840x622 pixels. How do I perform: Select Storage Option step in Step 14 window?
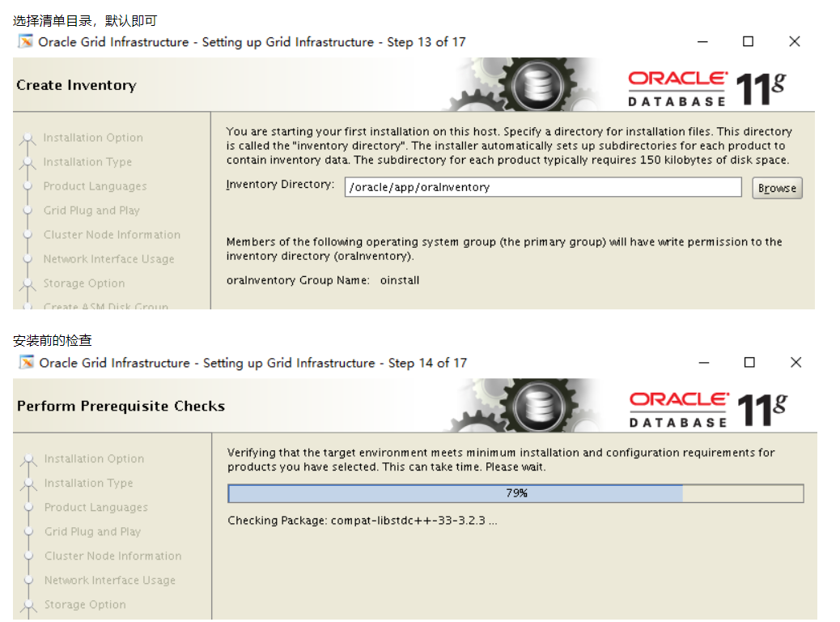click(85, 604)
